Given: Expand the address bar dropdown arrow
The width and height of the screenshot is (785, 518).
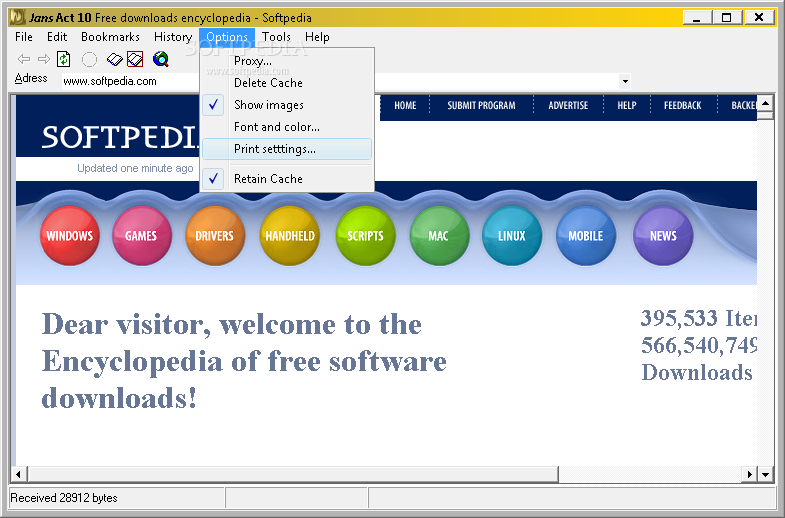Looking at the screenshot, I should 625,81.
